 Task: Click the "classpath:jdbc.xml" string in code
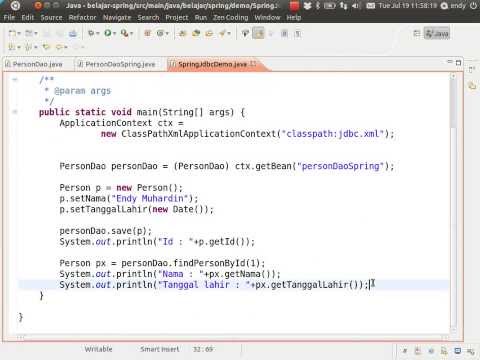(x=333, y=134)
